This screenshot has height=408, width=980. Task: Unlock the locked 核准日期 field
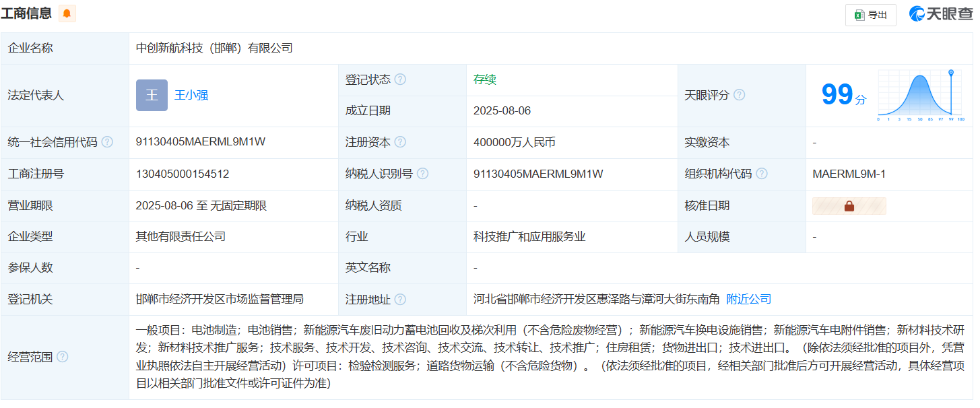tap(849, 206)
